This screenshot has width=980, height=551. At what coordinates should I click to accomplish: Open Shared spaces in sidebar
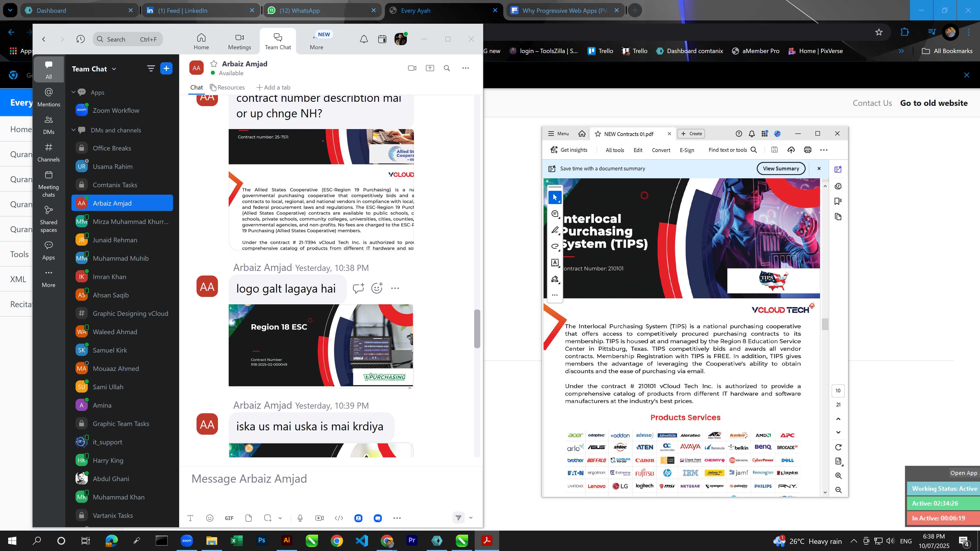tap(49, 219)
